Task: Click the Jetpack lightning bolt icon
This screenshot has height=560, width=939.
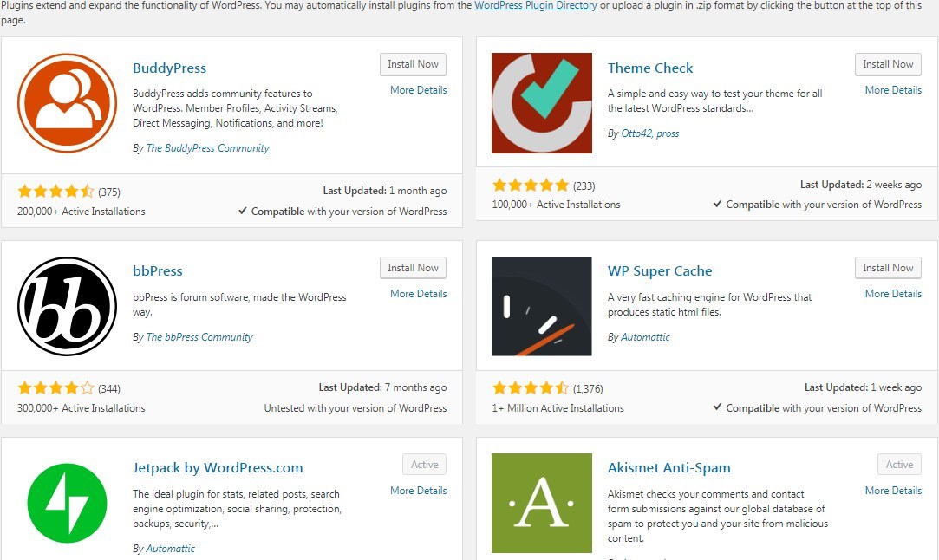Action: coord(67,503)
